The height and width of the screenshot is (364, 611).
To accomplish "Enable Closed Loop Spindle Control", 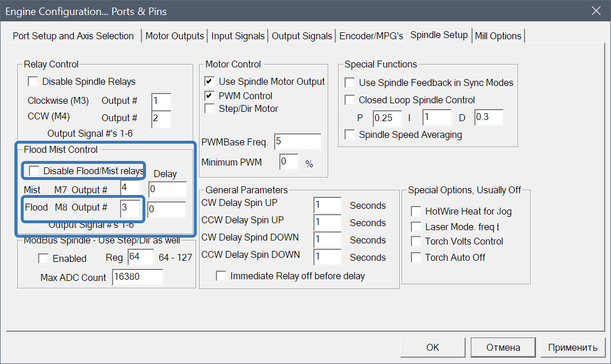I will click(350, 100).
